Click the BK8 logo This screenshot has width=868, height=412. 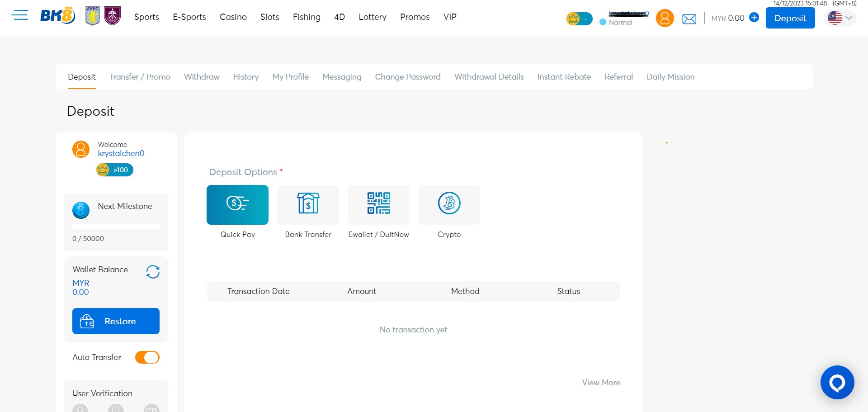coord(57,14)
